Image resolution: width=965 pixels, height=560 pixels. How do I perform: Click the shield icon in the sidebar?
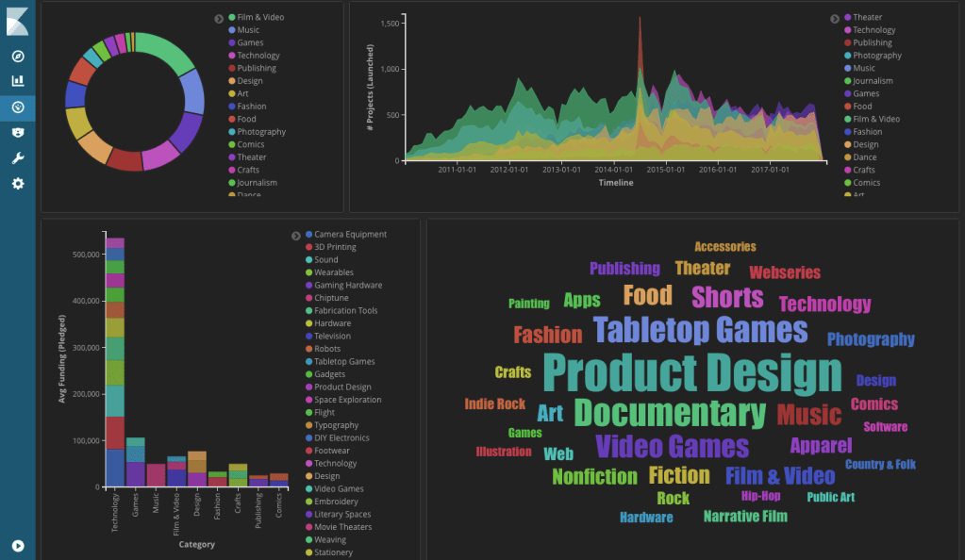pyautogui.click(x=16, y=132)
